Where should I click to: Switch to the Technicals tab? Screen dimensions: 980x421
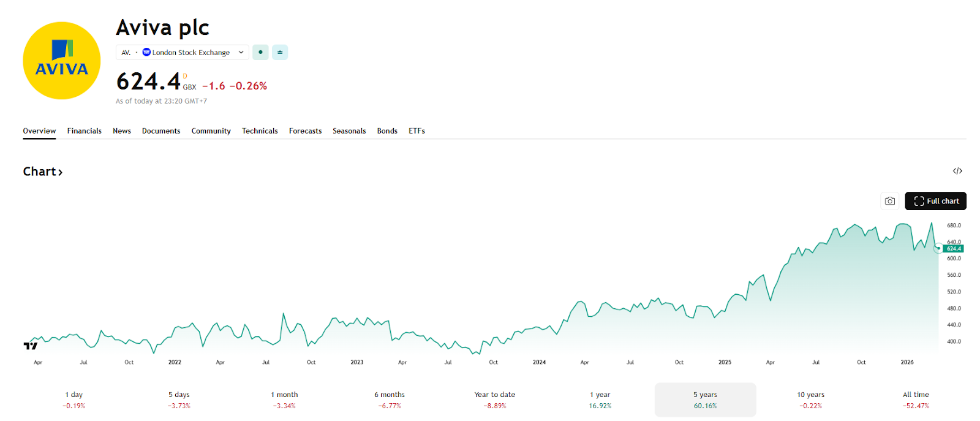pyautogui.click(x=260, y=131)
